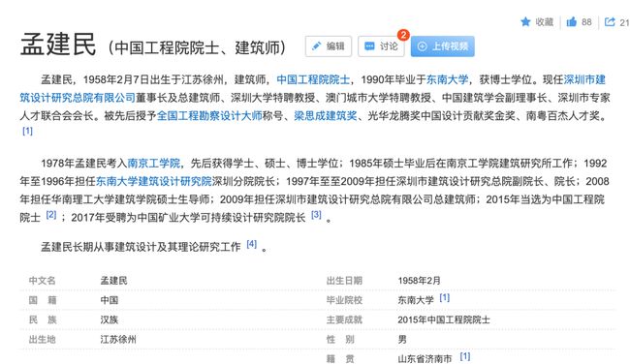Click the 籍贯 label
This screenshot has height=364, width=630.
pyautogui.click(x=340, y=359)
